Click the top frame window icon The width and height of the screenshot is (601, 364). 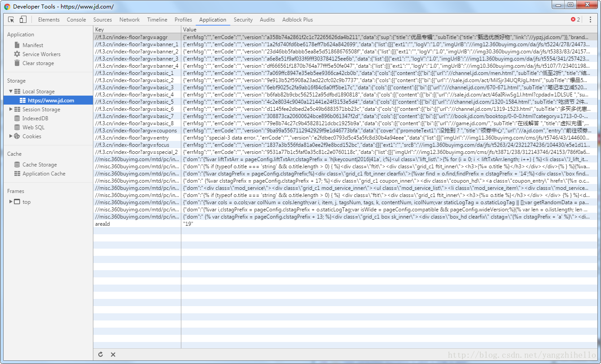(17, 202)
